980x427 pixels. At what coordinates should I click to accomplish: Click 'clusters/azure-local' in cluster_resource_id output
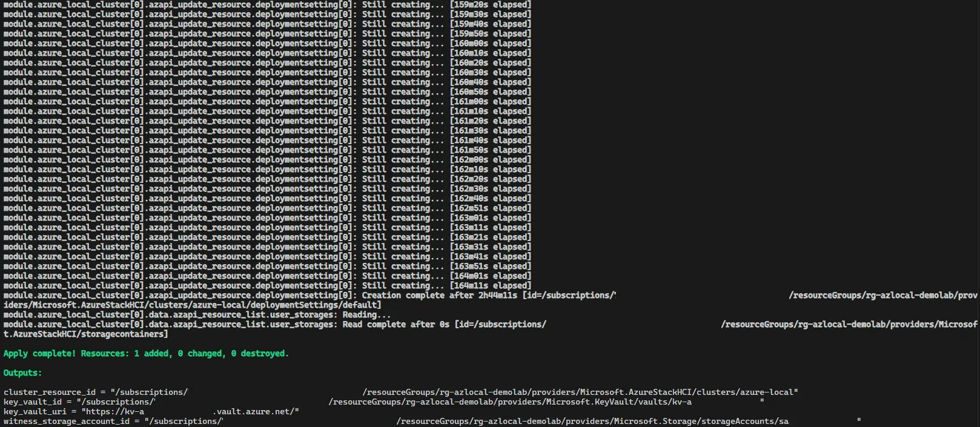tap(744, 392)
